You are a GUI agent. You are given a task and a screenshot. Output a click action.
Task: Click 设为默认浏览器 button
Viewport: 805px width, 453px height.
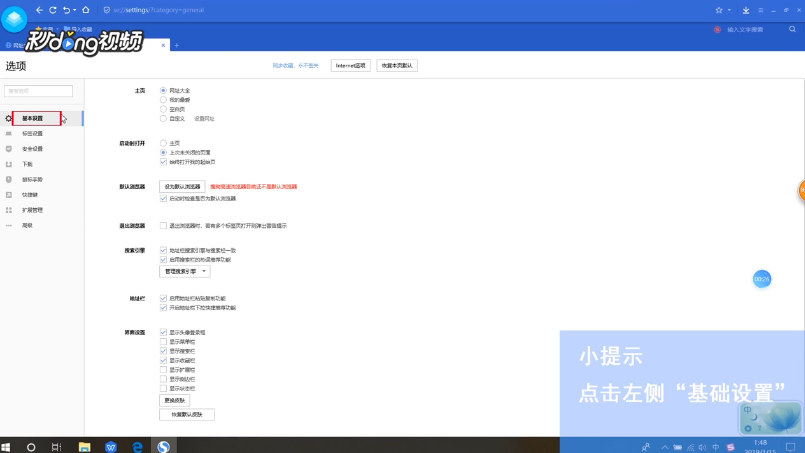click(182, 186)
